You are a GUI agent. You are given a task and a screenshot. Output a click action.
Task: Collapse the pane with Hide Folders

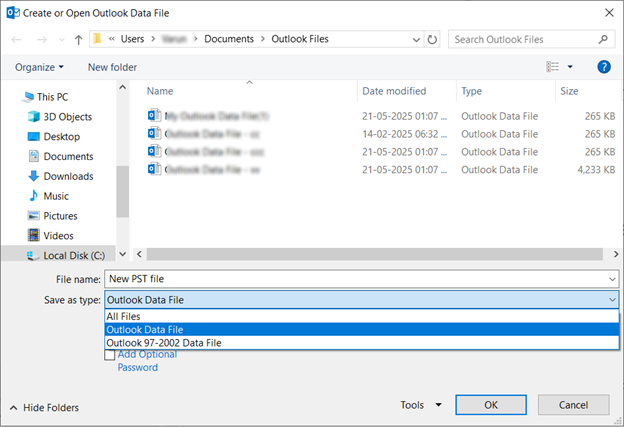(x=44, y=408)
